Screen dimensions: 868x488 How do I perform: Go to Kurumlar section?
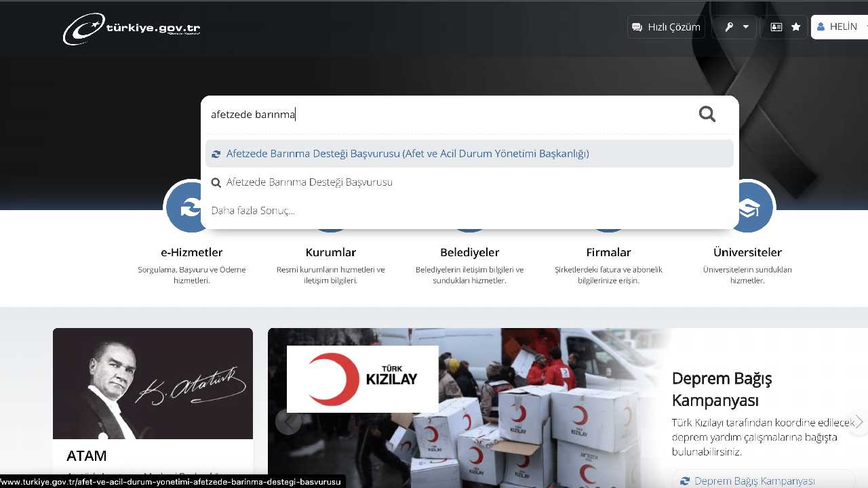point(331,252)
